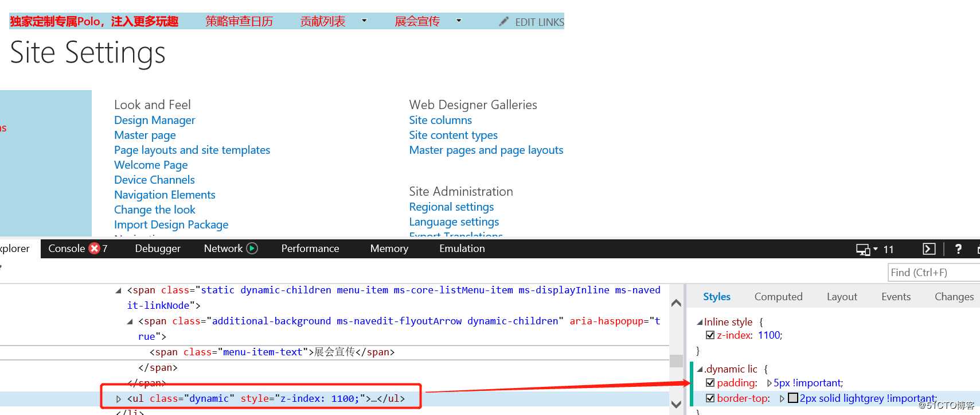Collapse the Inline style rule
Screen dimensions: 980x415
(x=700, y=322)
